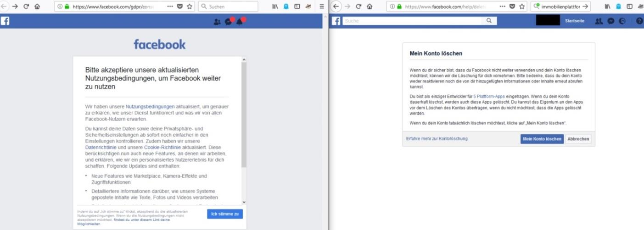This screenshot has width=644, height=230.
Task: Click the 'Mein Konto löschen' blue button
Action: pyautogui.click(x=542, y=139)
